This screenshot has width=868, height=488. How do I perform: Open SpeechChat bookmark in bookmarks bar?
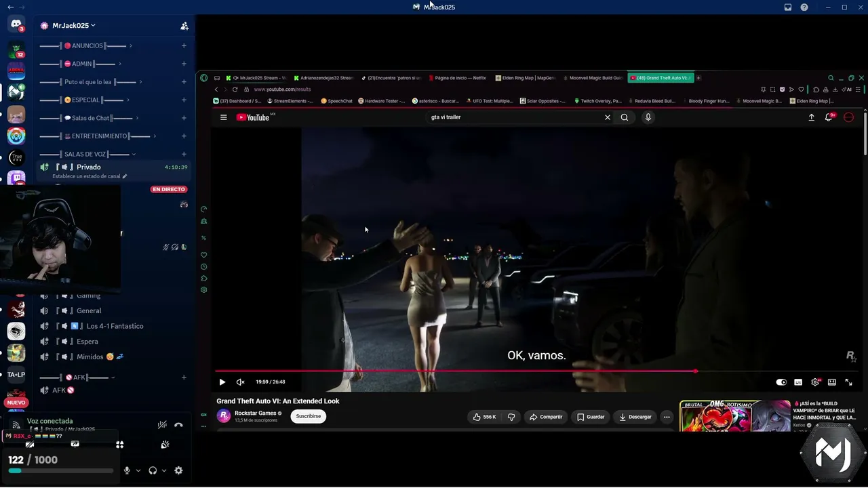[337, 101]
